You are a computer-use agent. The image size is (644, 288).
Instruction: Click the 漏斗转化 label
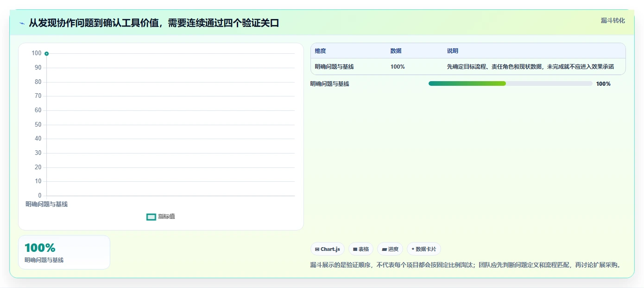[613, 20]
